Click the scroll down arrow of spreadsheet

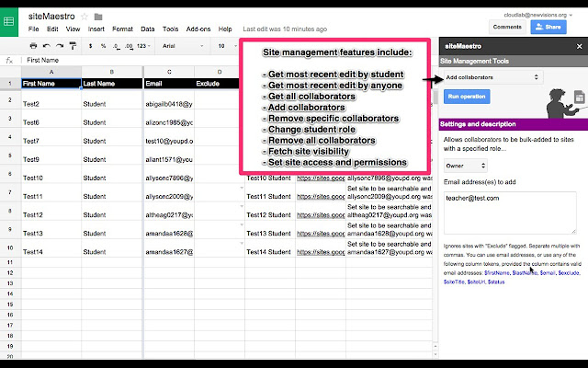pyautogui.click(x=435, y=354)
